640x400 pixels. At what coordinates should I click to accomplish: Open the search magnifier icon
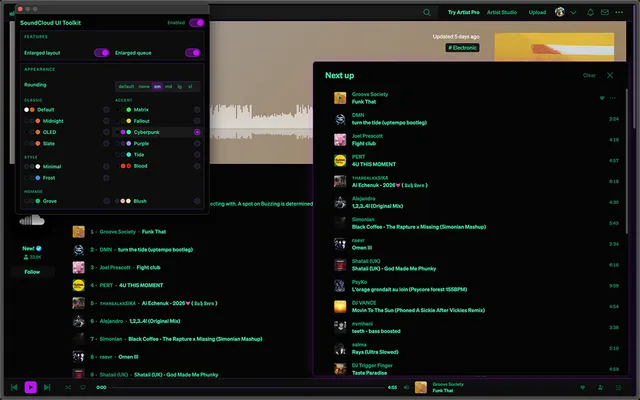[x=427, y=13]
